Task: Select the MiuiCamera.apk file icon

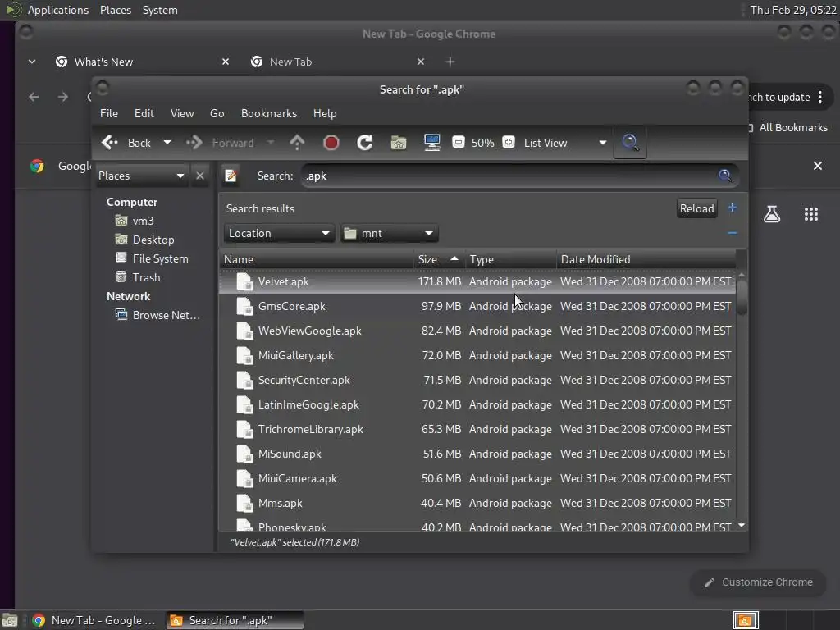Action: (244, 479)
